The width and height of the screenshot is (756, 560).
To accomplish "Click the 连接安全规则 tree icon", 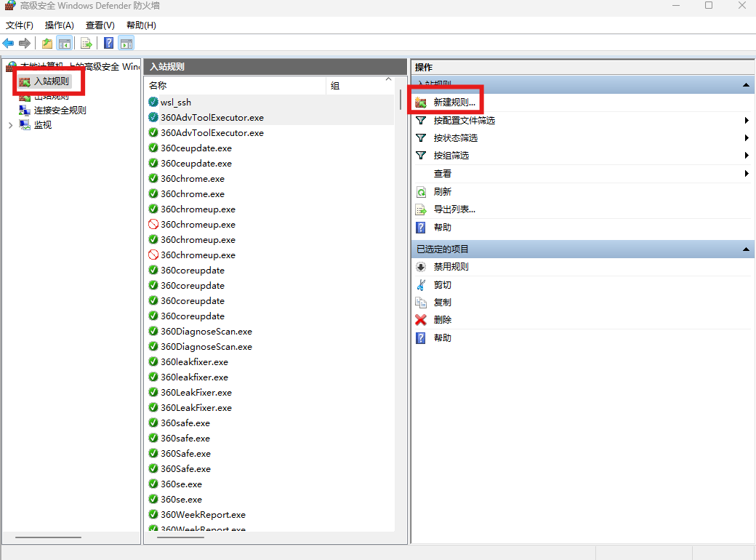I will (x=25, y=111).
